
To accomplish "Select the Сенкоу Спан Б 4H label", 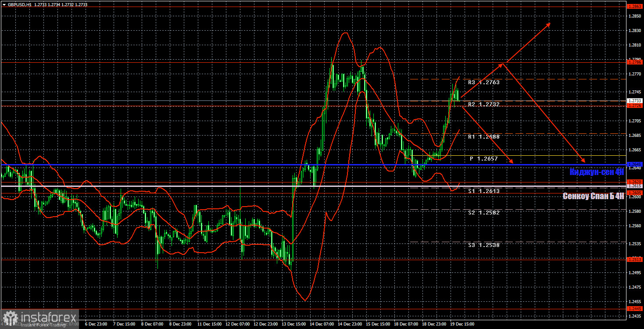I will 594,196.
